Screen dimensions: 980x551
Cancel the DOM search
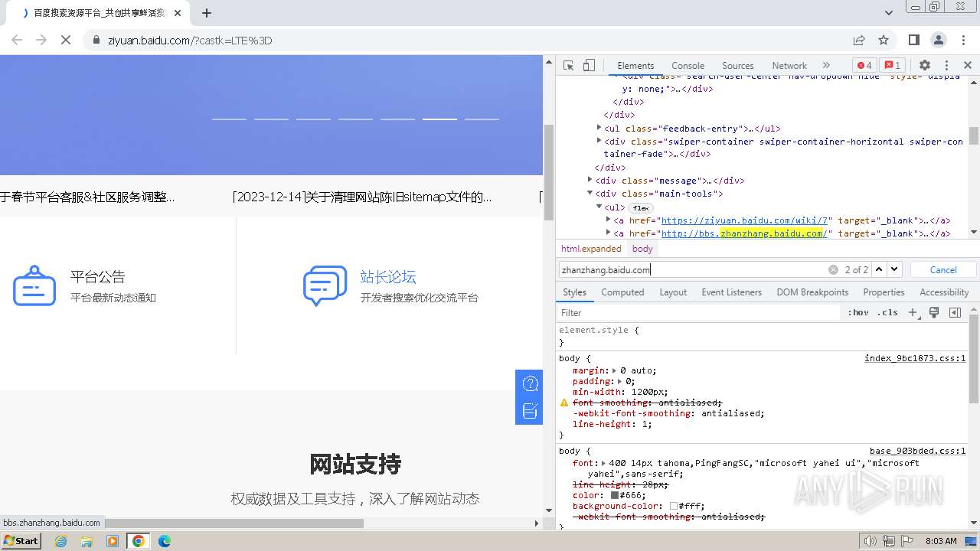pyautogui.click(x=943, y=269)
